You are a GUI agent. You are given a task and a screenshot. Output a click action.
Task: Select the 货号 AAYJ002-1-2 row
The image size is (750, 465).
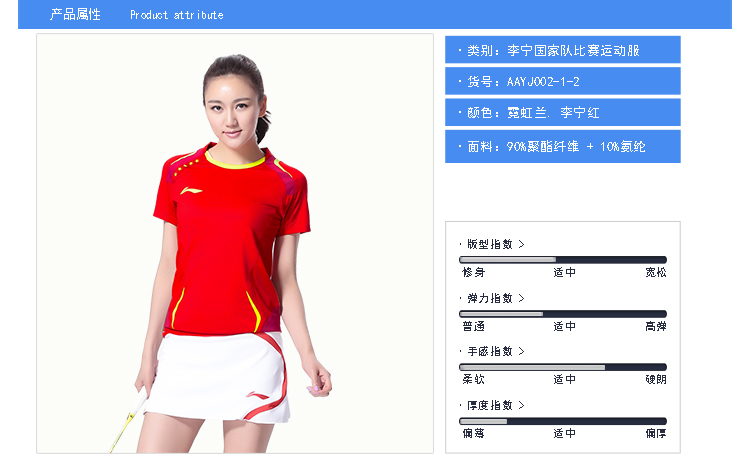click(562, 81)
